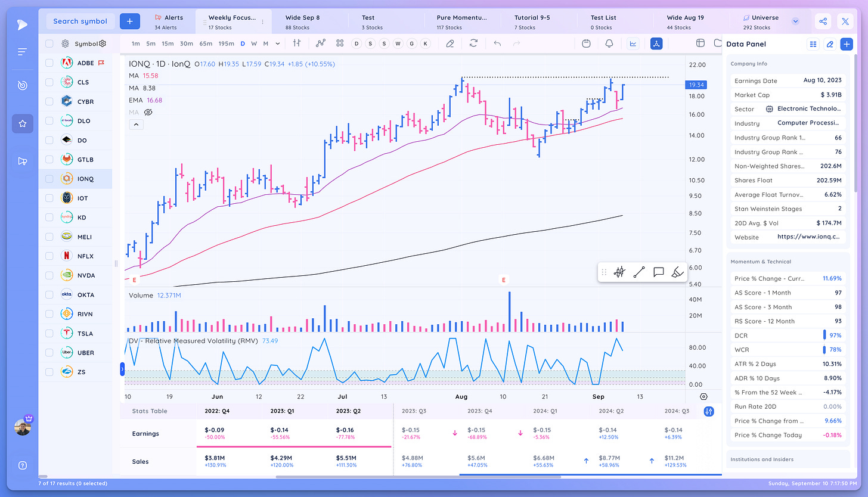The image size is (868, 497).
Task: Click the gear icon right of Symbol header
Action: (103, 44)
